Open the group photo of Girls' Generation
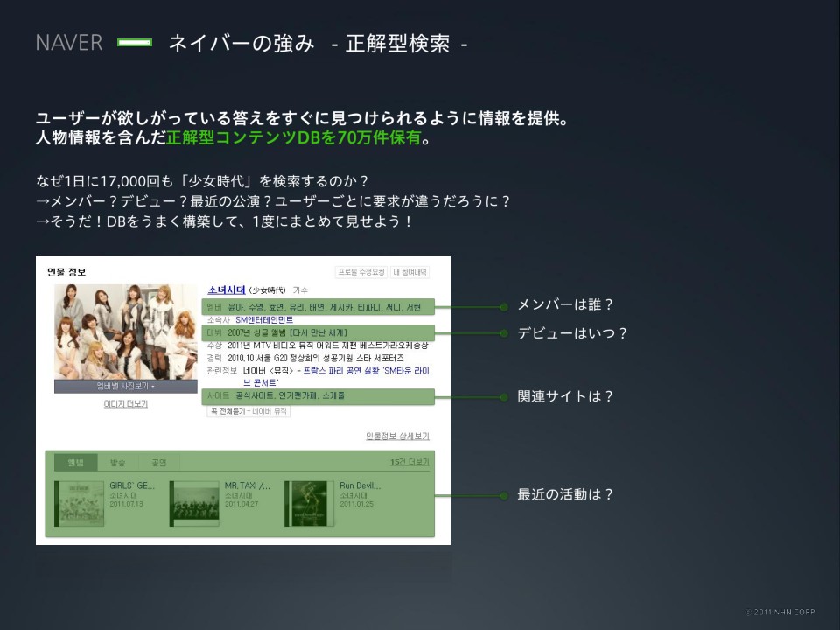Image resolution: width=840 pixels, height=630 pixels. coord(125,332)
